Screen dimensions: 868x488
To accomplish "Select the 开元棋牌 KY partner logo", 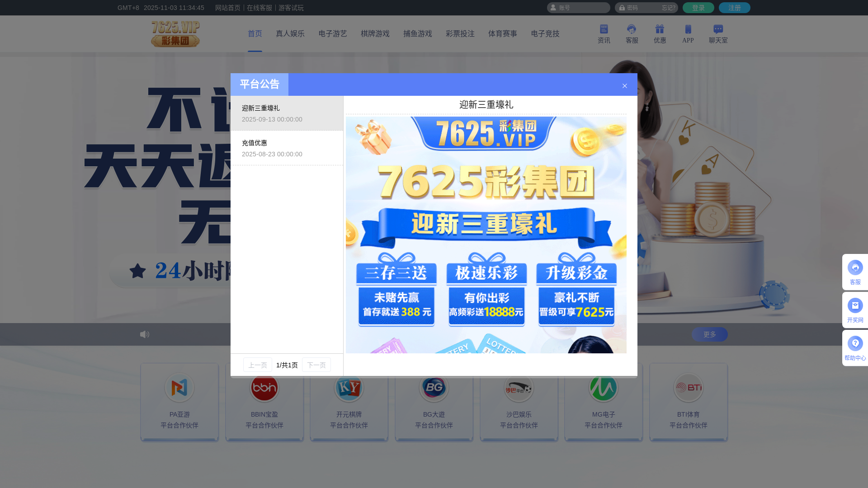I will [349, 389].
